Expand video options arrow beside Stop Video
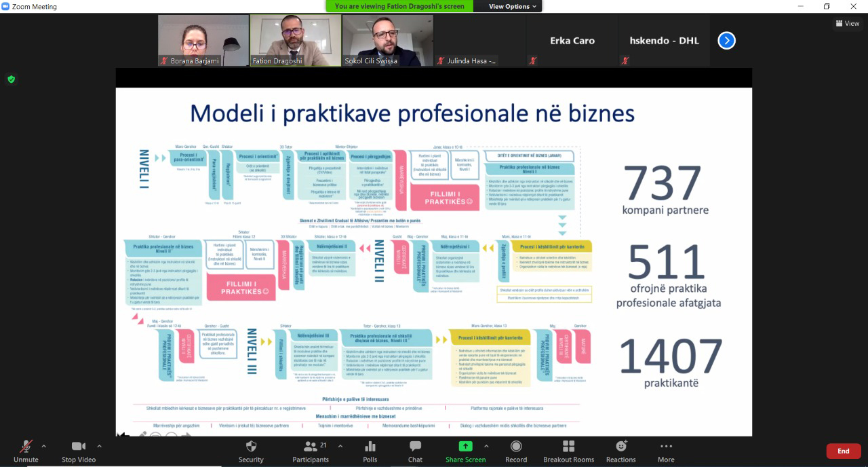The height and width of the screenshot is (467, 868). [99, 446]
